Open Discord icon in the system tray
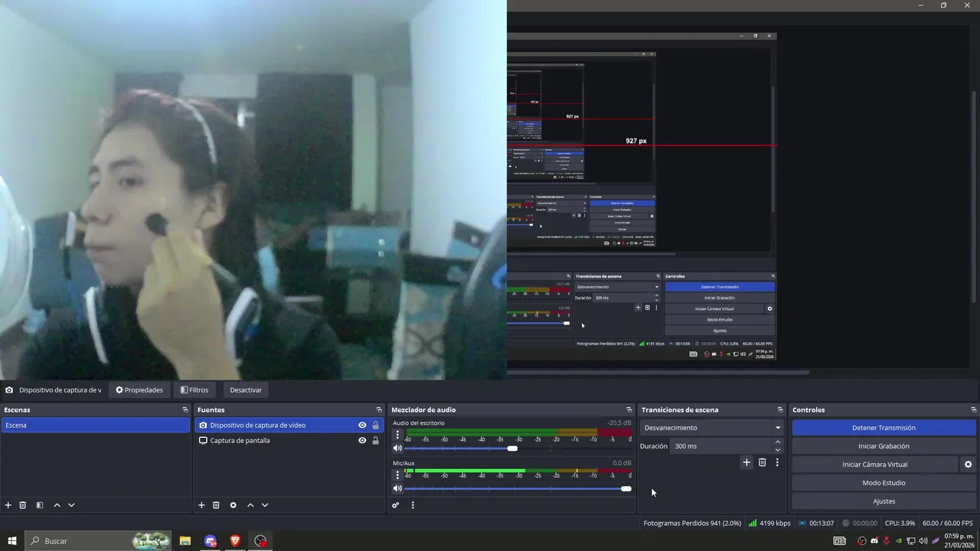980x551 pixels. [x=874, y=541]
